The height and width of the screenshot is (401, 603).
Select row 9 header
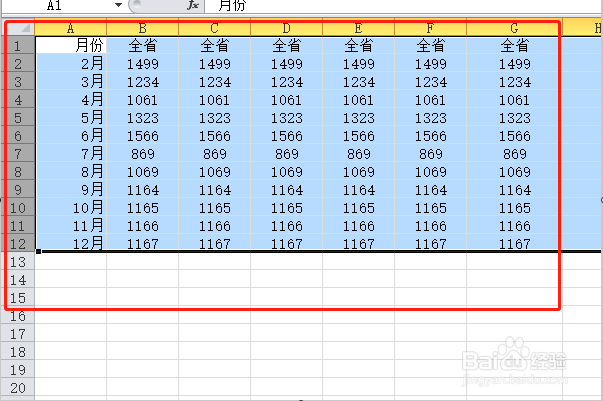pyautogui.click(x=18, y=190)
